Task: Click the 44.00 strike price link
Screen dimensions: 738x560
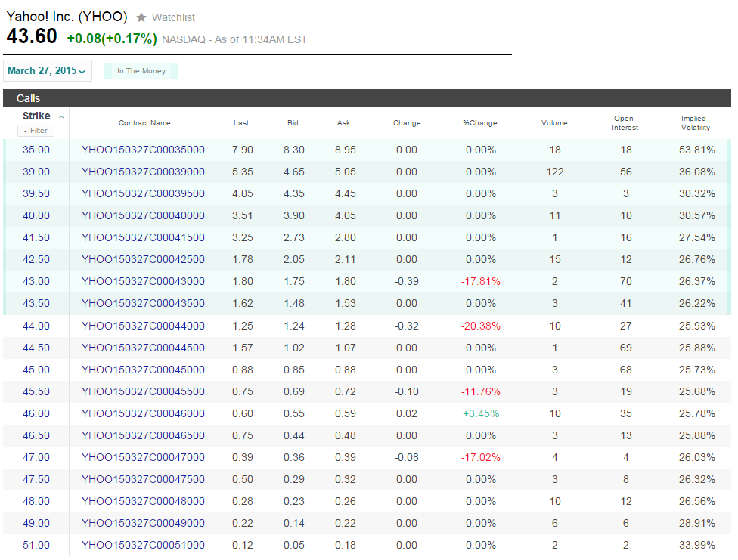Action: pos(36,326)
